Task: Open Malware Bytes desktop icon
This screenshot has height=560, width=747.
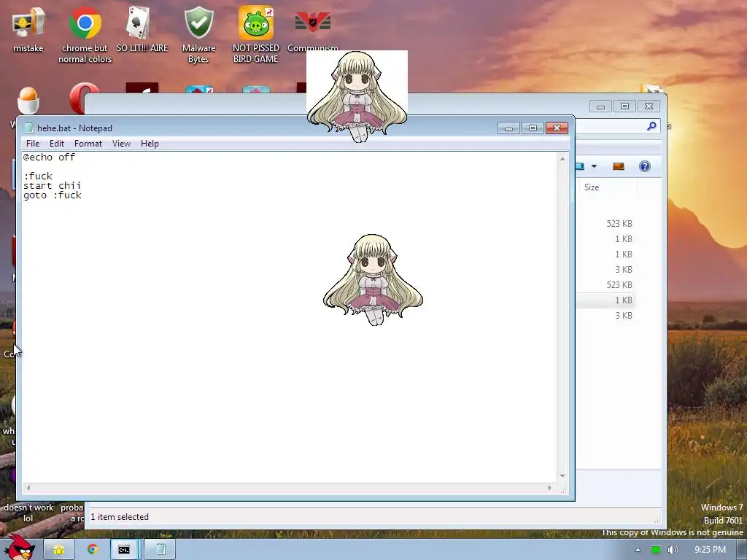Action: tap(198, 34)
